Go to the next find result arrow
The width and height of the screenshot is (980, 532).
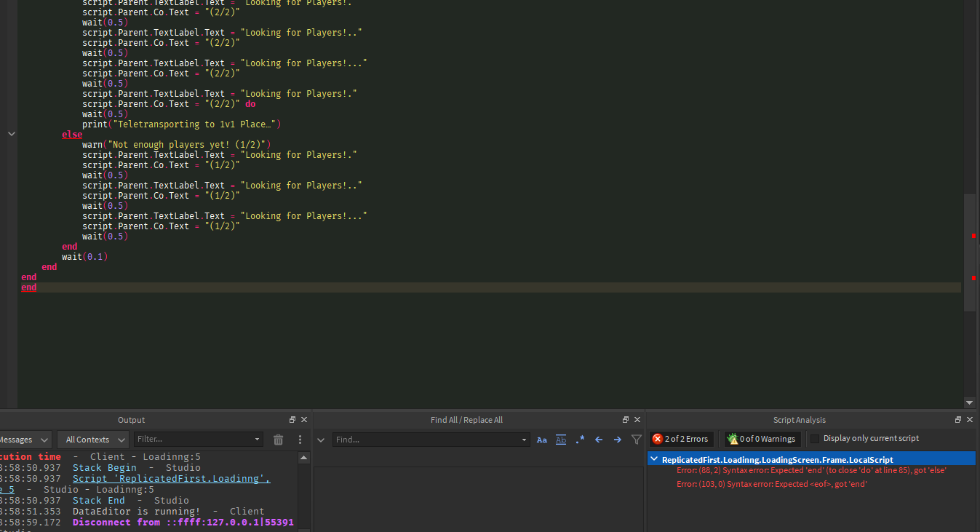[618, 440]
